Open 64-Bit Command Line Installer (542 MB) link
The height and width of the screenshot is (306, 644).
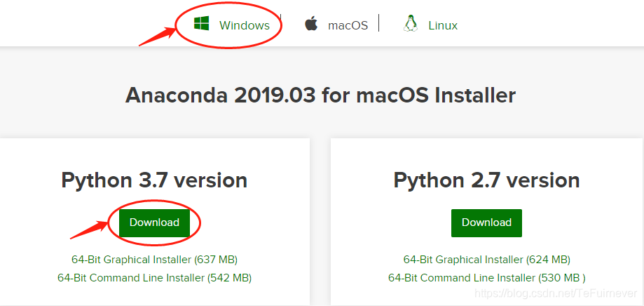pos(154,278)
